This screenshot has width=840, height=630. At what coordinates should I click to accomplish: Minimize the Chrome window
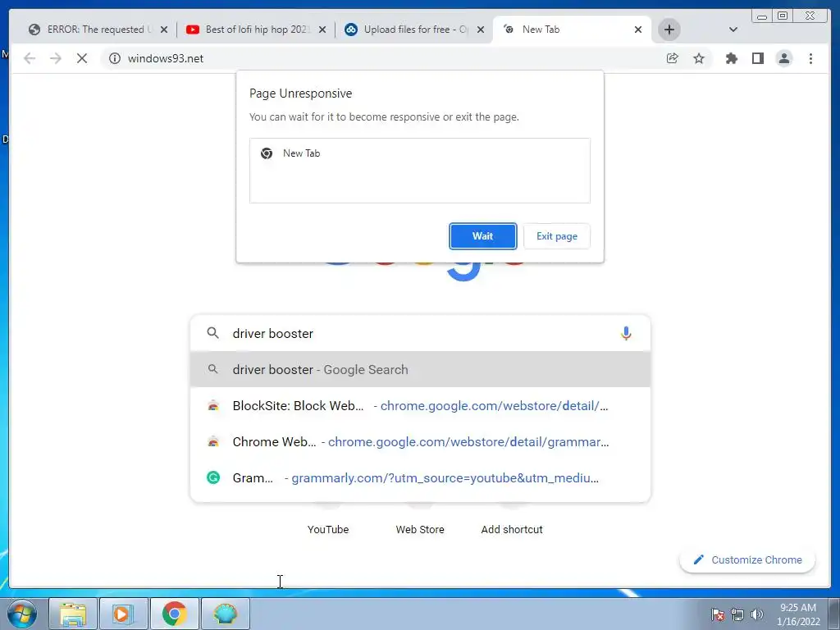tap(762, 16)
